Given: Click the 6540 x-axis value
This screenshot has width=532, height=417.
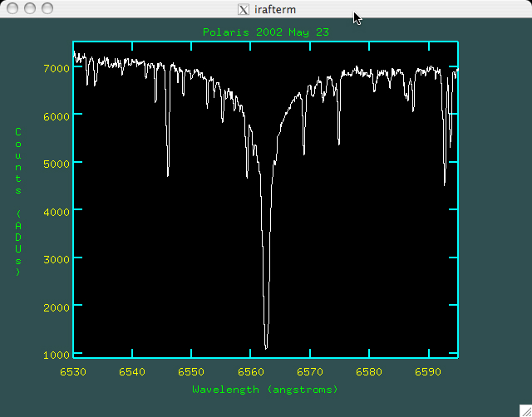Looking at the screenshot, I should point(132,372).
